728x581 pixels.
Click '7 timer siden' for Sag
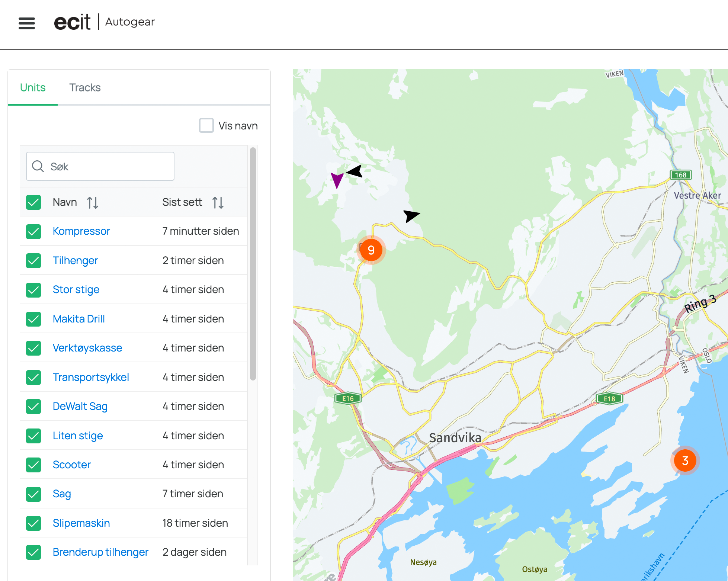pos(193,494)
